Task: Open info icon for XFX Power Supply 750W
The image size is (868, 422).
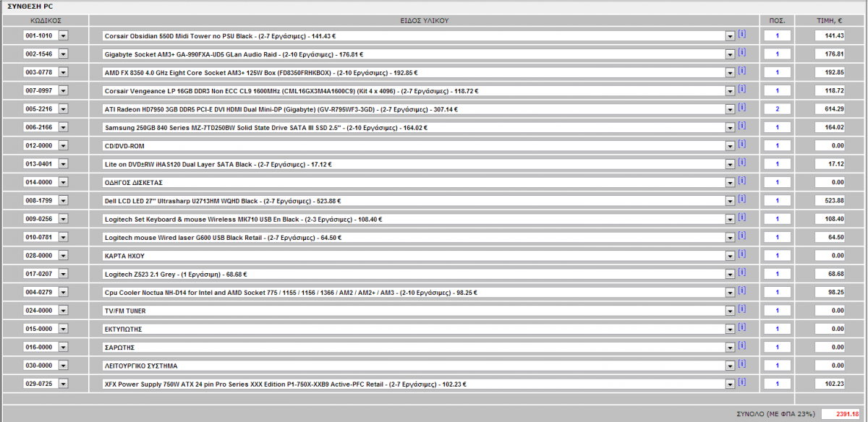Action: [x=742, y=382]
